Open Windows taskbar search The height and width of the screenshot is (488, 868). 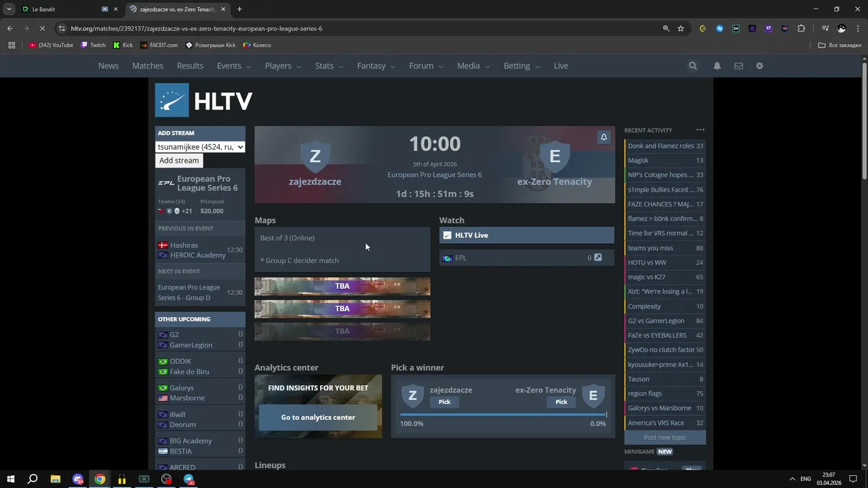point(33,479)
